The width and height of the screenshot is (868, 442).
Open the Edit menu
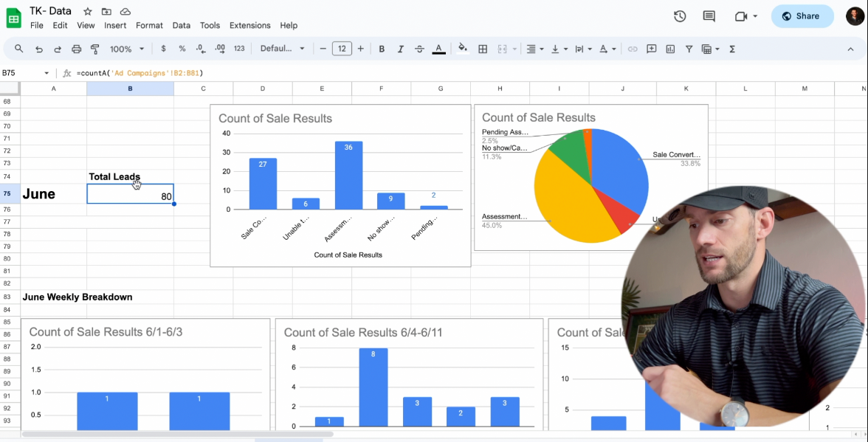60,25
